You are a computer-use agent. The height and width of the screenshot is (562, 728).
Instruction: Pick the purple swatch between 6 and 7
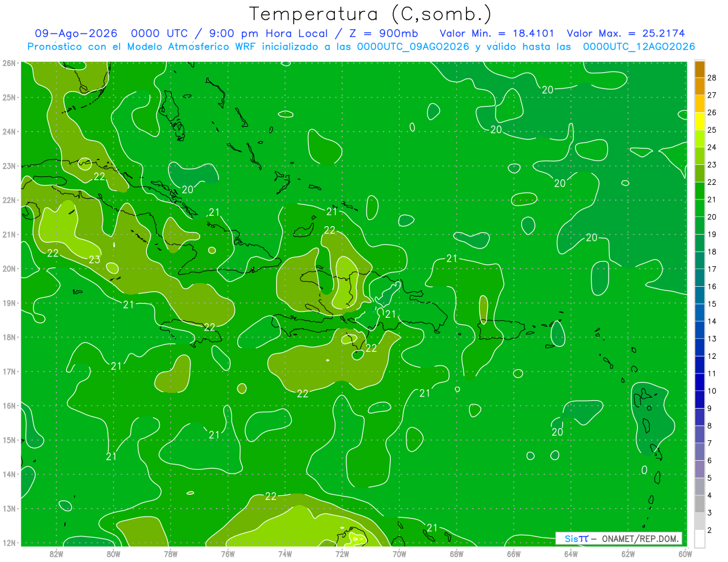point(699,452)
